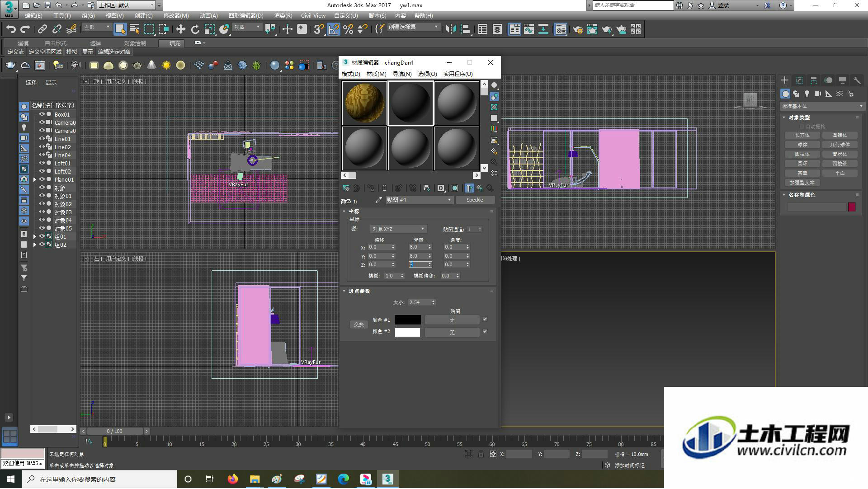Toggle visibility eye of Box01
Screen dimensions: 868x489
tap(42, 114)
